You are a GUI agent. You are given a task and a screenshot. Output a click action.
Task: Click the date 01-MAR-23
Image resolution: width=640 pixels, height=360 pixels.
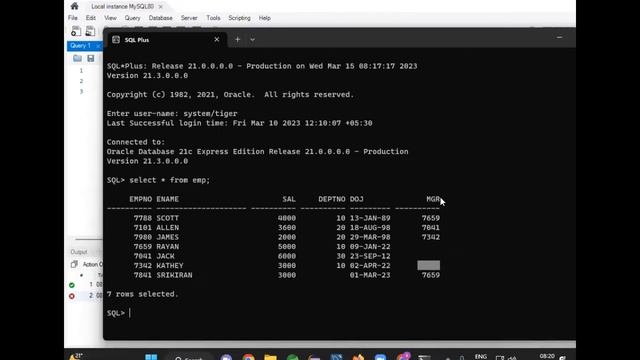point(370,275)
